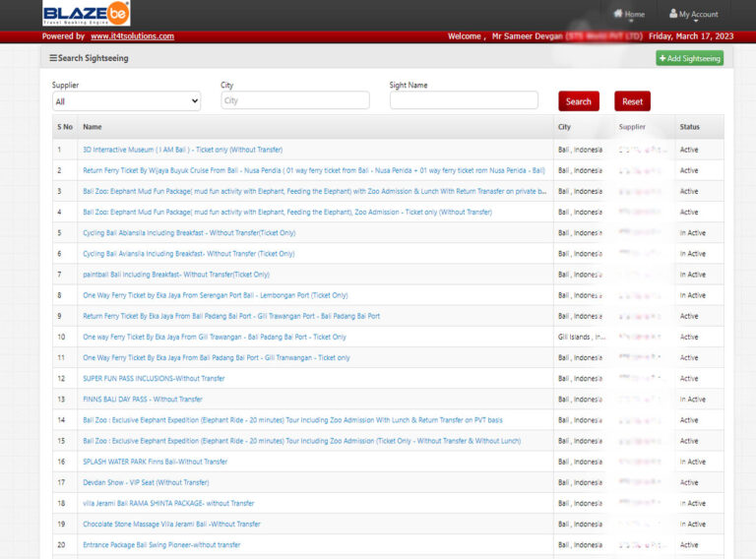Click the BLAZE be logo

tap(87, 13)
